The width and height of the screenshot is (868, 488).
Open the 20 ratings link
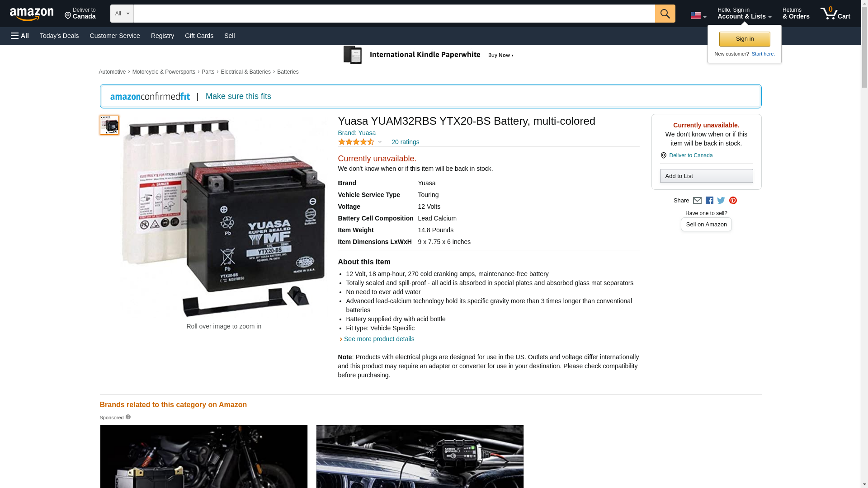pos(405,142)
